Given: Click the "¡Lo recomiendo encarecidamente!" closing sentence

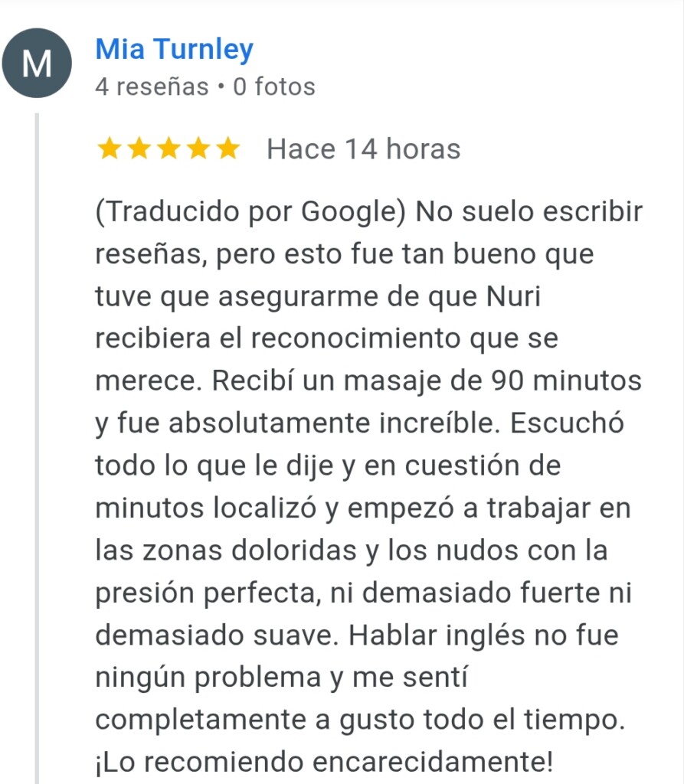Looking at the screenshot, I should click(322, 761).
